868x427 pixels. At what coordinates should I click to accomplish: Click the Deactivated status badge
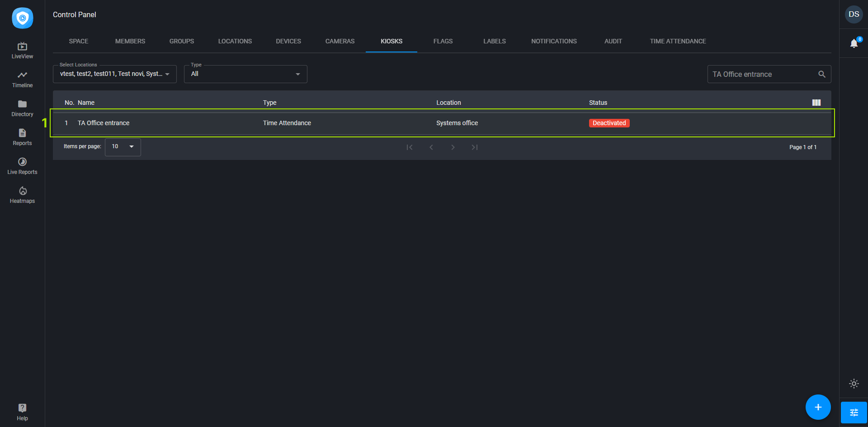609,123
